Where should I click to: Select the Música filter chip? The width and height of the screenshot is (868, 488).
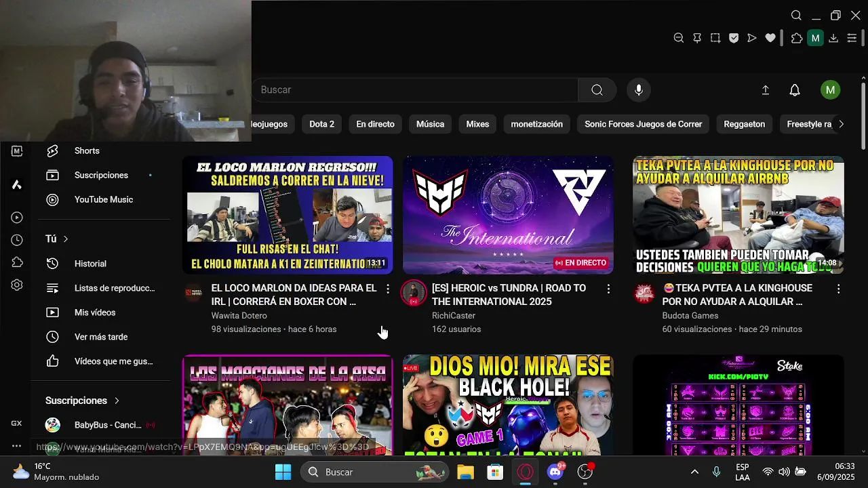pos(430,124)
